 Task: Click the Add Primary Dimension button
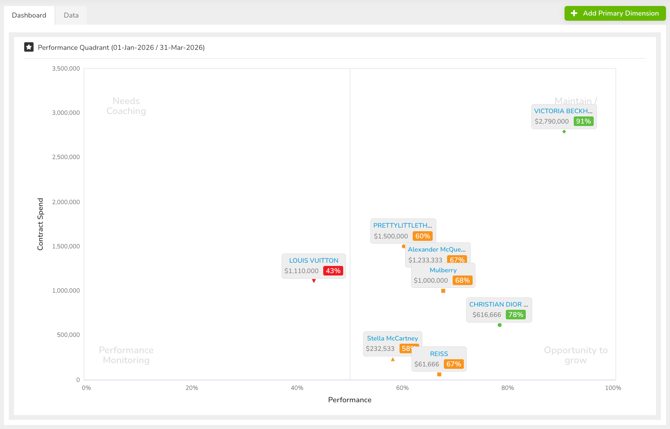click(615, 13)
